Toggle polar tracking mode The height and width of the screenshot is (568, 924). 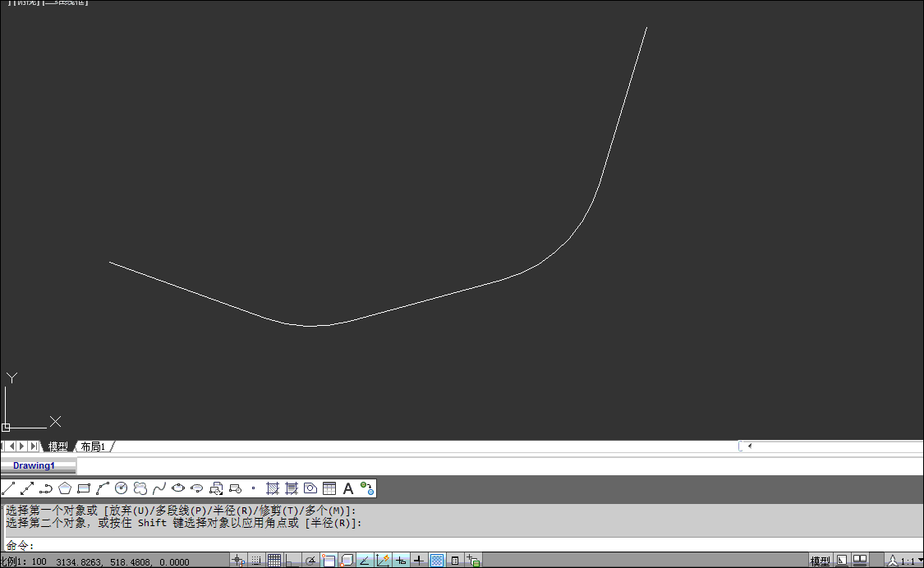(x=310, y=561)
